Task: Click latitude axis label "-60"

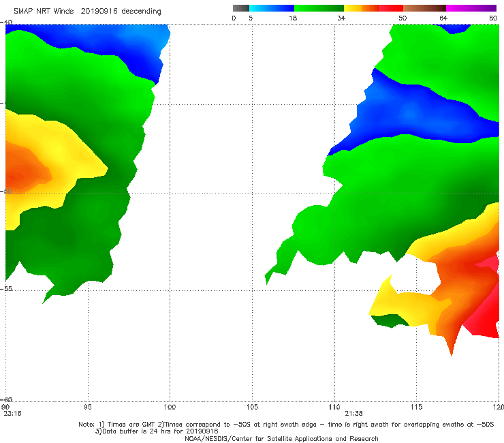Action: (6, 399)
